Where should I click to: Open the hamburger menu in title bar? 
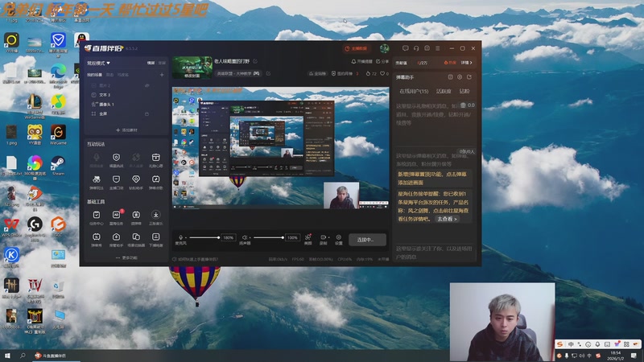click(438, 48)
